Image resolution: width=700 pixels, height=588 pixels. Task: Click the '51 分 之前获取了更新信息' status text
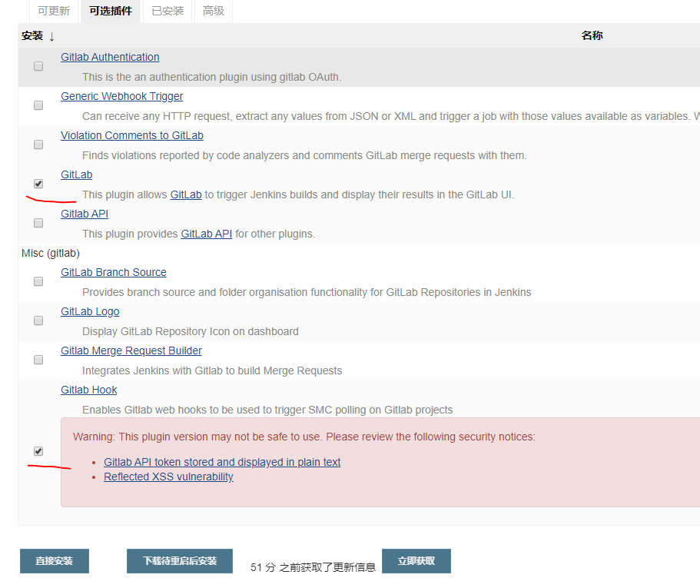coord(313,567)
